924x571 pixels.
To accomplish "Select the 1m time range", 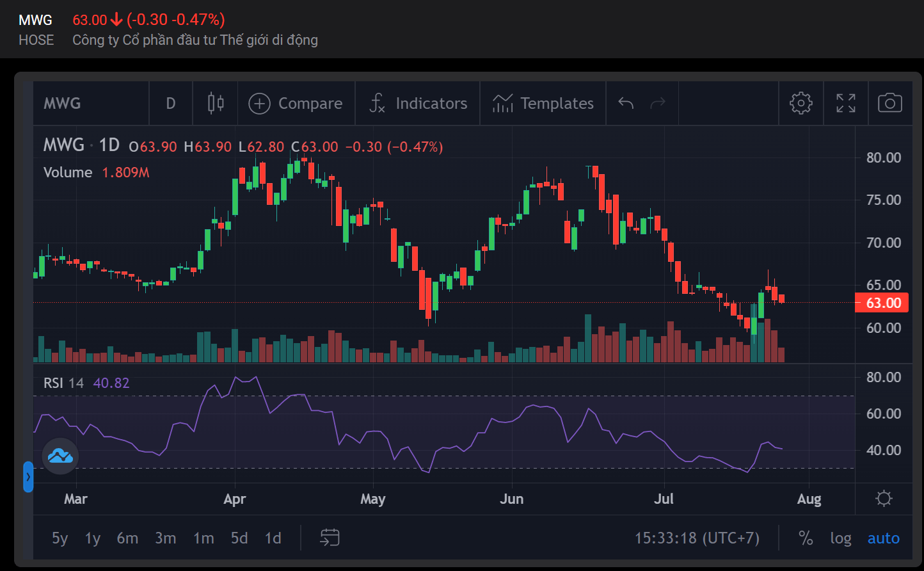I will click(x=203, y=538).
